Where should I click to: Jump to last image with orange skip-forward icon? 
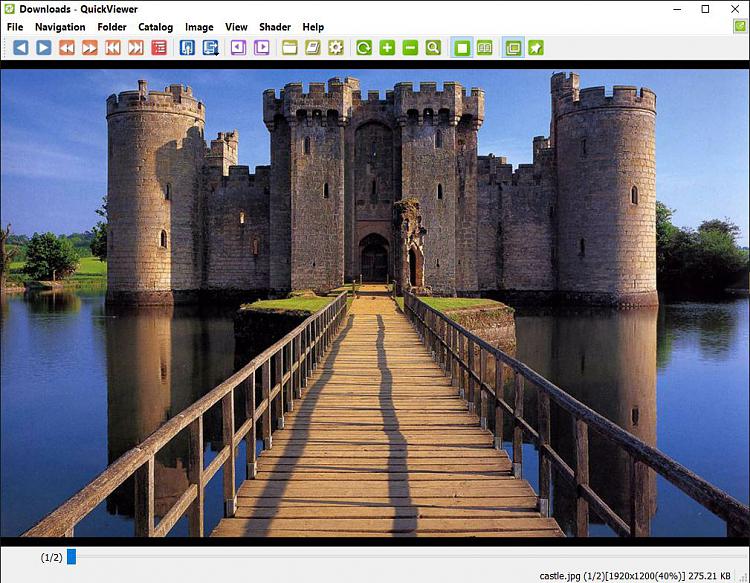pos(136,48)
